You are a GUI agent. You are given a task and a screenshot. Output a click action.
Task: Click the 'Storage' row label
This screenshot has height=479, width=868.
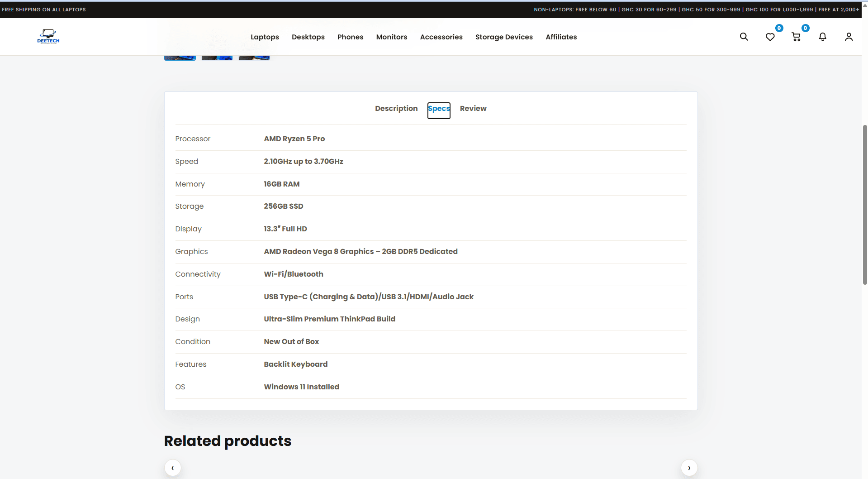click(190, 206)
